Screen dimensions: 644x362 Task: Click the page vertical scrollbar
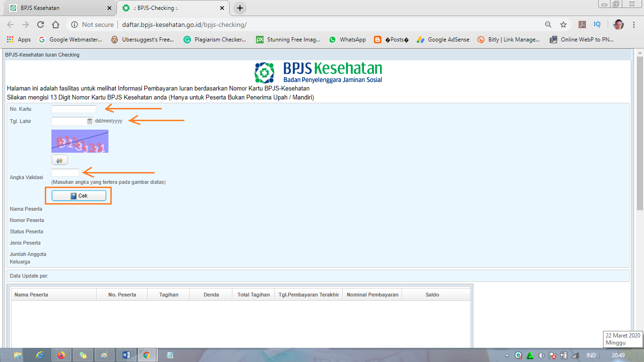[x=640, y=134]
